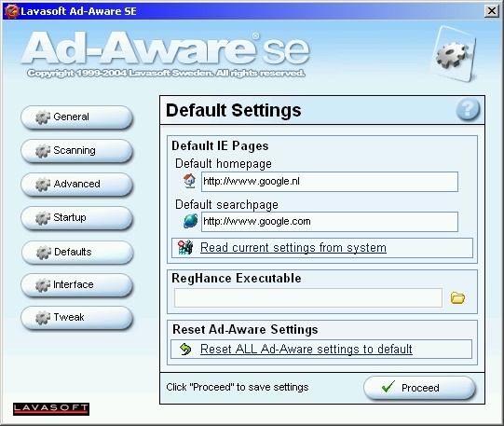Open the Tweak settings section
Screen dimensions: 504x426
click(76, 318)
